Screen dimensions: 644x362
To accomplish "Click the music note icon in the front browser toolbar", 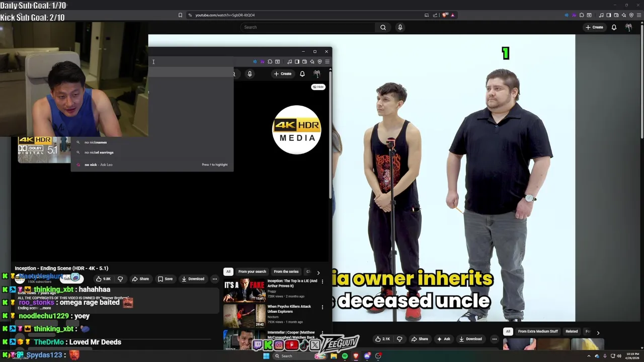I will tap(289, 61).
